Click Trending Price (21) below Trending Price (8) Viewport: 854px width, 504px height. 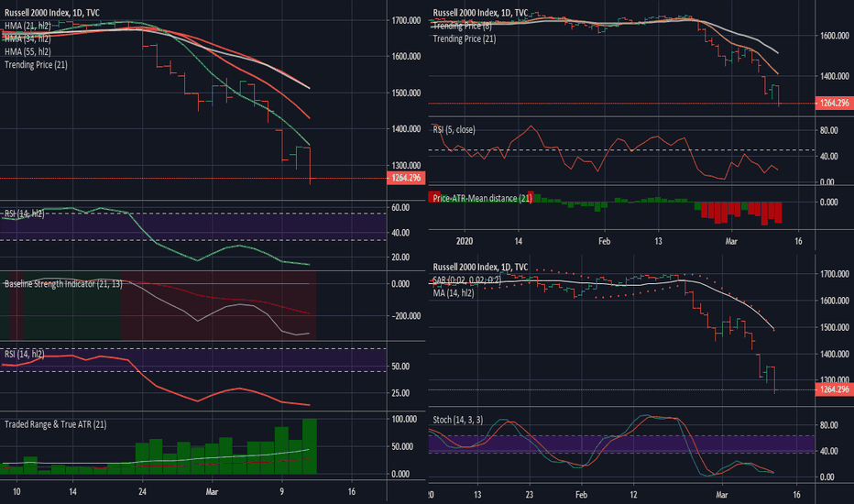465,38
